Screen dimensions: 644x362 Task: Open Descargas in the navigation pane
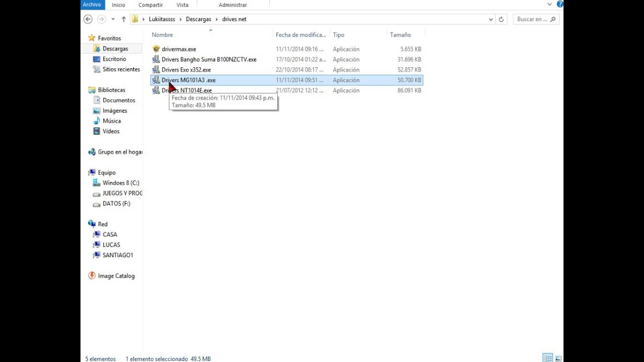point(115,49)
